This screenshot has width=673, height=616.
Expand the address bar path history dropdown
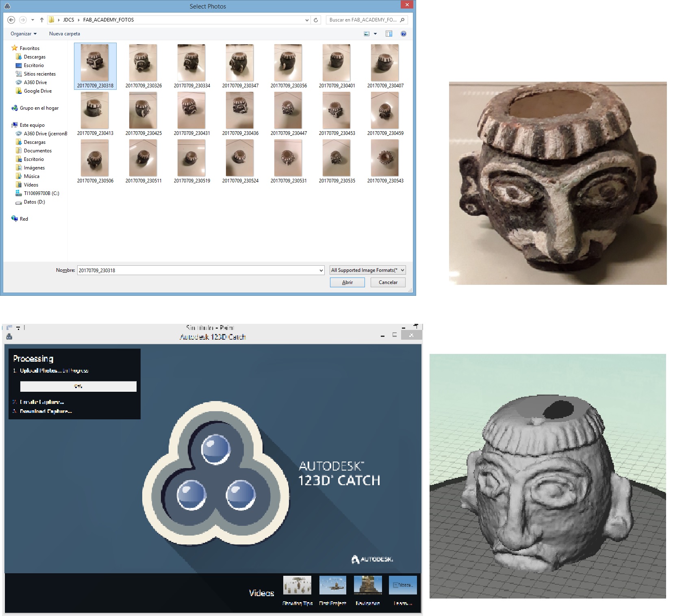[x=307, y=20]
